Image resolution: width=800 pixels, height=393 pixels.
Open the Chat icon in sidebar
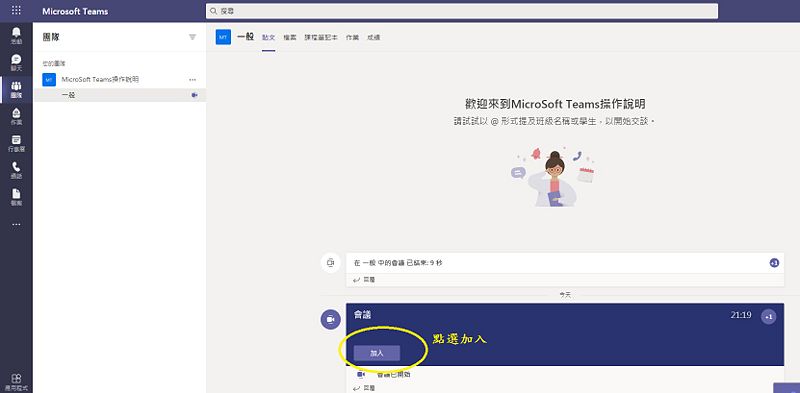click(16, 63)
